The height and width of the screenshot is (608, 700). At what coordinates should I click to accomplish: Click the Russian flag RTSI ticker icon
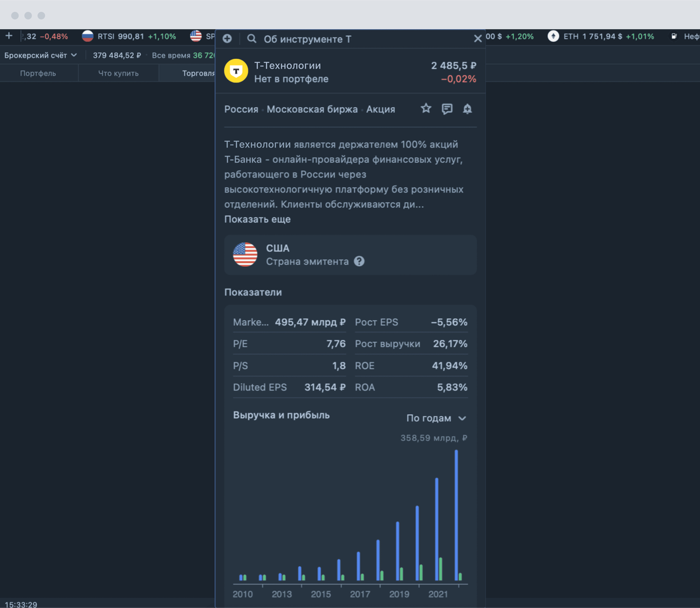tap(87, 36)
